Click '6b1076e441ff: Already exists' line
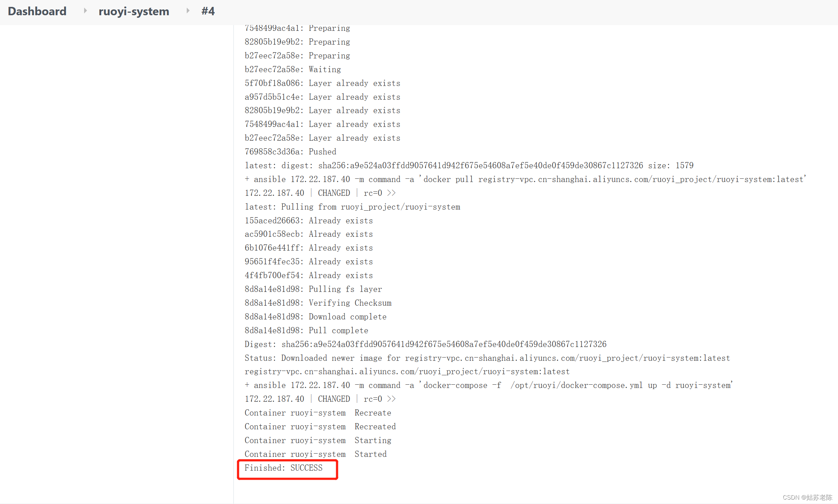The width and height of the screenshot is (838, 504). [309, 248]
